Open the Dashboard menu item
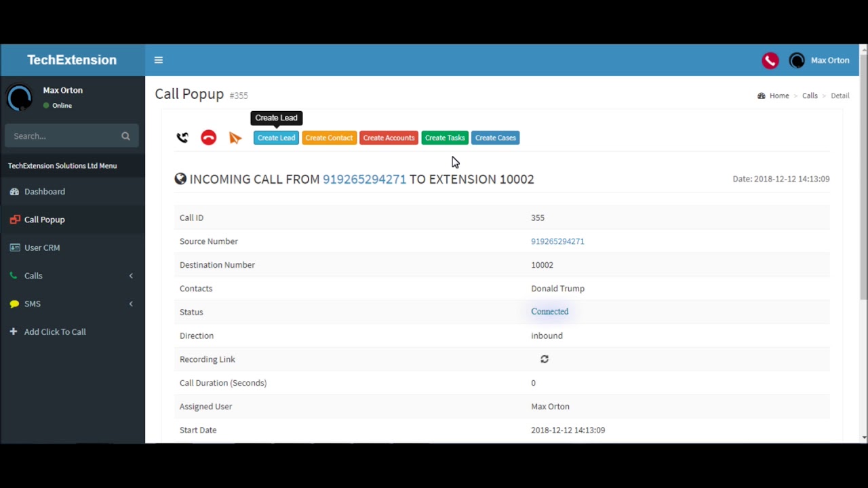868x488 pixels. [45, 192]
